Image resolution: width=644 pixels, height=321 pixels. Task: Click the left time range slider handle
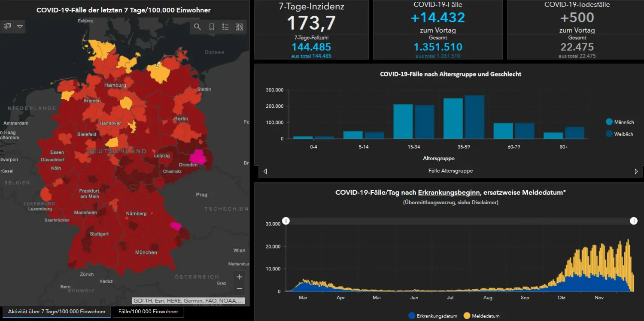click(286, 221)
